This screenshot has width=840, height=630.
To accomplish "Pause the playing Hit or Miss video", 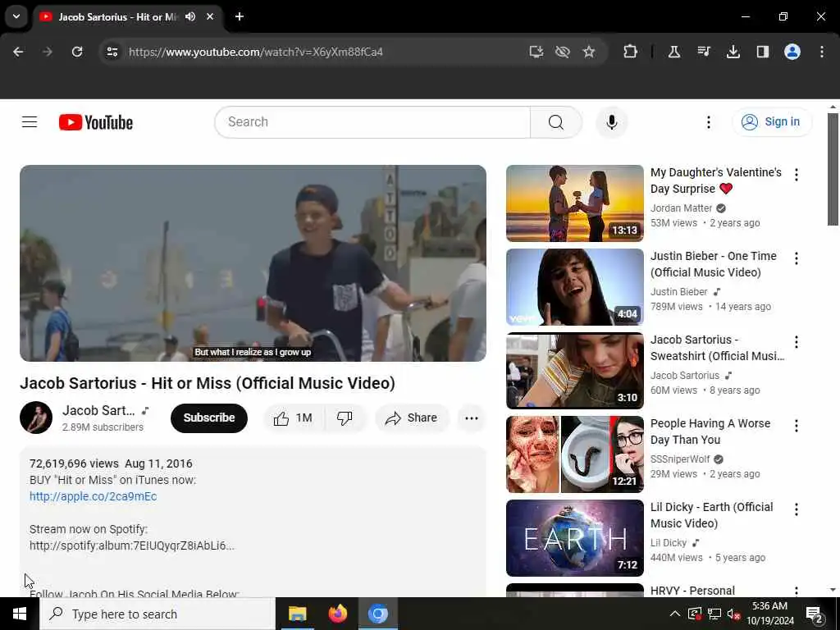I will 253,263.
